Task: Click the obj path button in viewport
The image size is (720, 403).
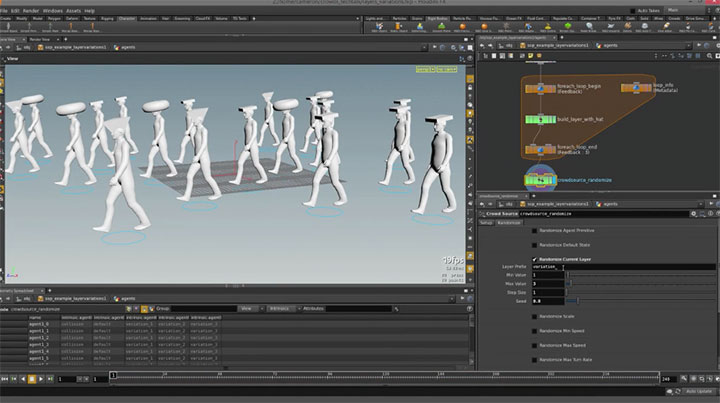Action: (x=23, y=47)
